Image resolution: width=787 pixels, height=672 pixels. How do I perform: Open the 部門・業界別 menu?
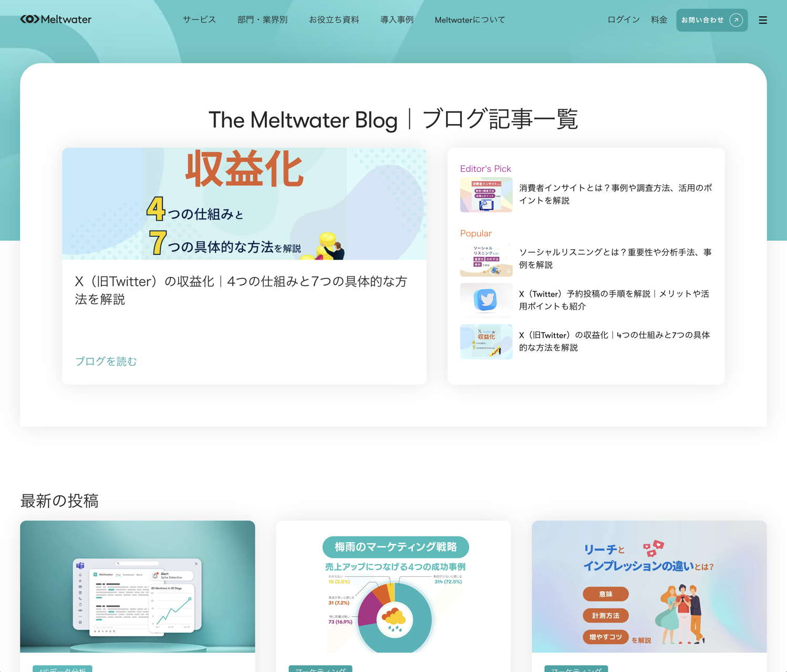(262, 20)
